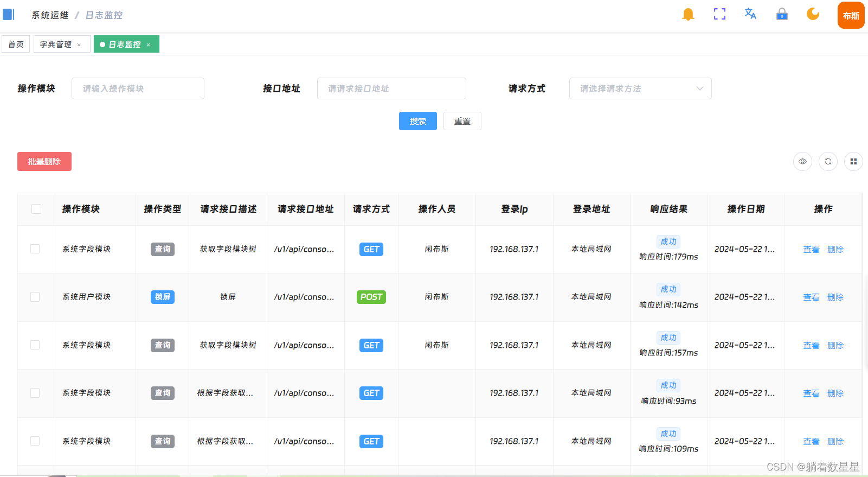Check the 系统用户模块 row checkbox
868x477 pixels.
tap(35, 297)
